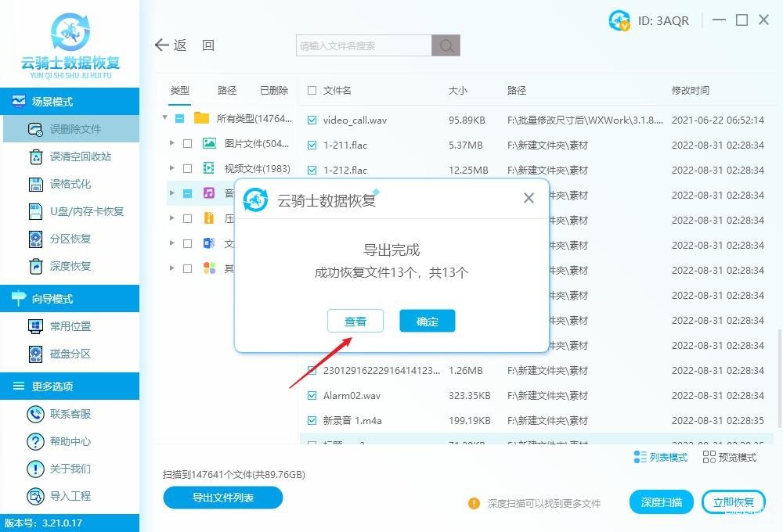
Task: Choose 误格式化 format recovery icon
Action: [36, 184]
